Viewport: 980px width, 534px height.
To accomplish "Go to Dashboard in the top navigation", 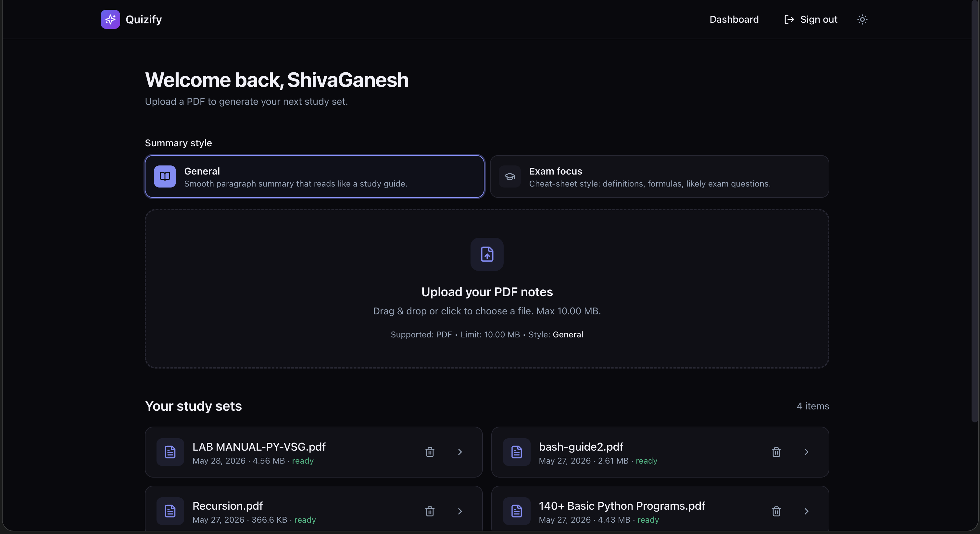I will [x=734, y=19].
